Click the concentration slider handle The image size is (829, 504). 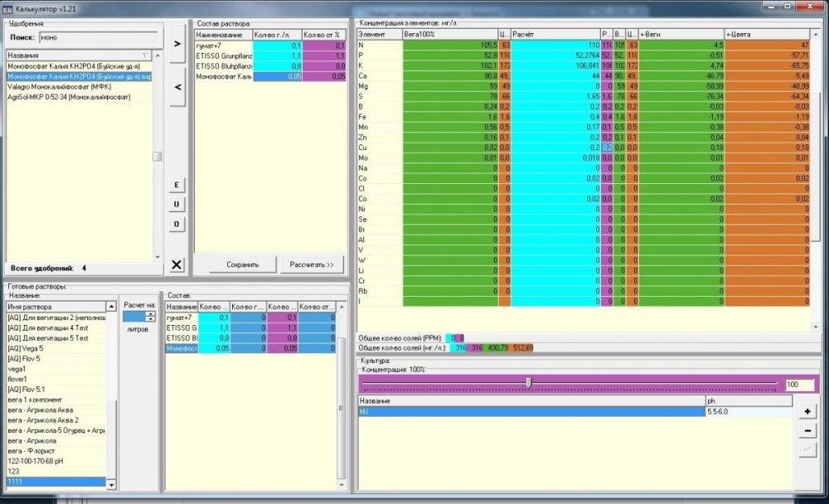529,382
